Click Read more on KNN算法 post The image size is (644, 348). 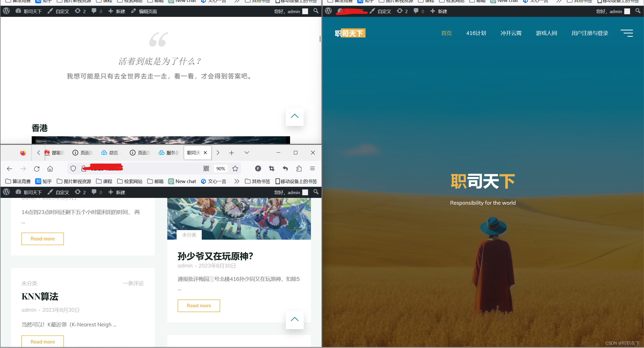tap(43, 341)
